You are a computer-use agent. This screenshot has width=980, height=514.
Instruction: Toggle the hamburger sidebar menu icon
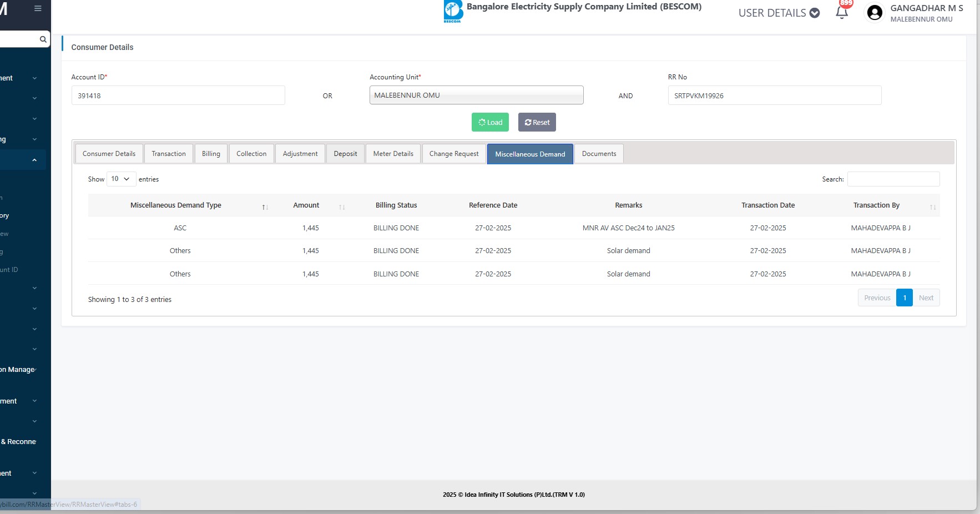pos(38,8)
